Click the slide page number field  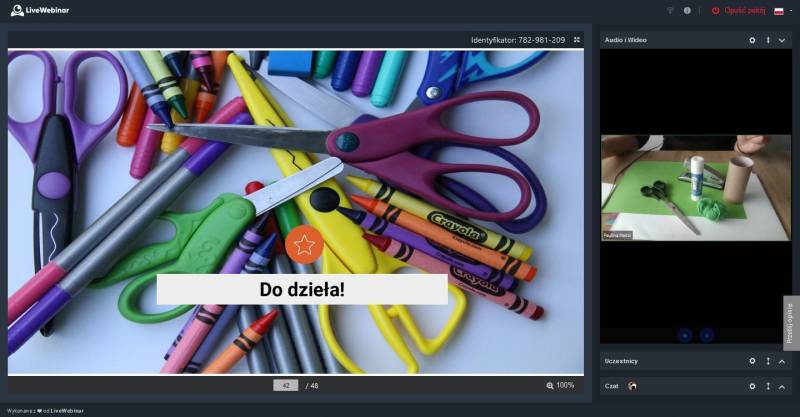pyautogui.click(x=285, y=385)
